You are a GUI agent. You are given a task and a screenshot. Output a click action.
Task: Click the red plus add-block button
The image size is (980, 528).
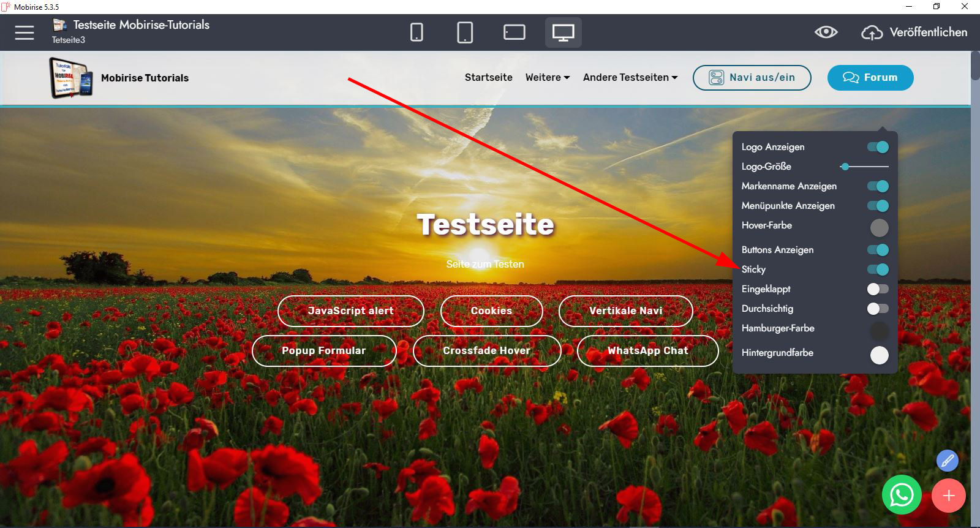click(948, 496)
